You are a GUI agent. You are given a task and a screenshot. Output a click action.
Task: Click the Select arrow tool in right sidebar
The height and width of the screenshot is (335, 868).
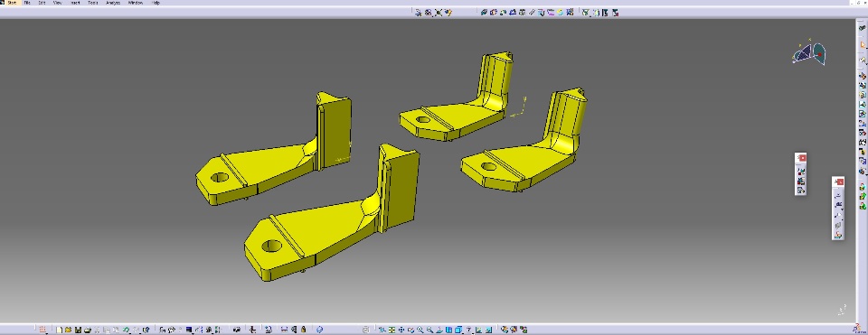(863, 45)
